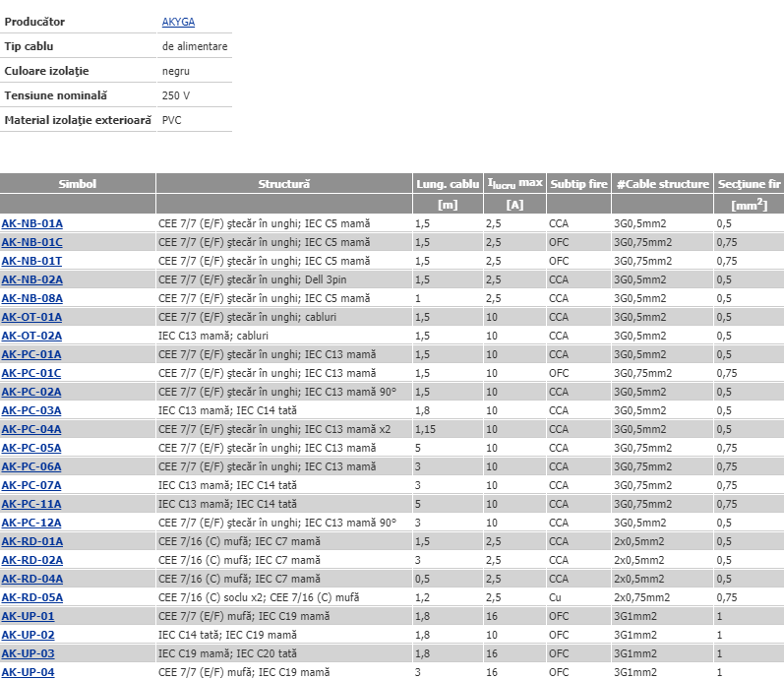Image resolution: width=784 pixels, height=680 pixels.
Task: Open product link AK-UP-04
Action: (28, 672)
